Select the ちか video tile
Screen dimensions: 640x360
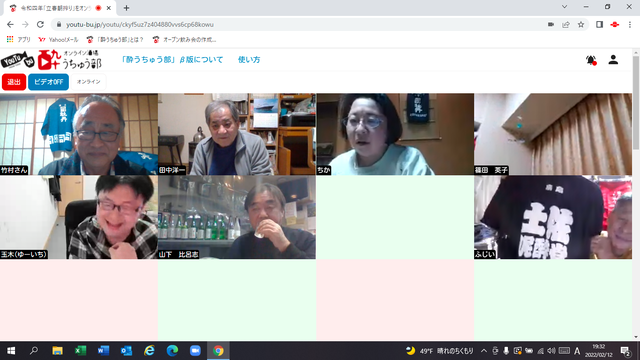pyautogui.click(x=395, y=134)
